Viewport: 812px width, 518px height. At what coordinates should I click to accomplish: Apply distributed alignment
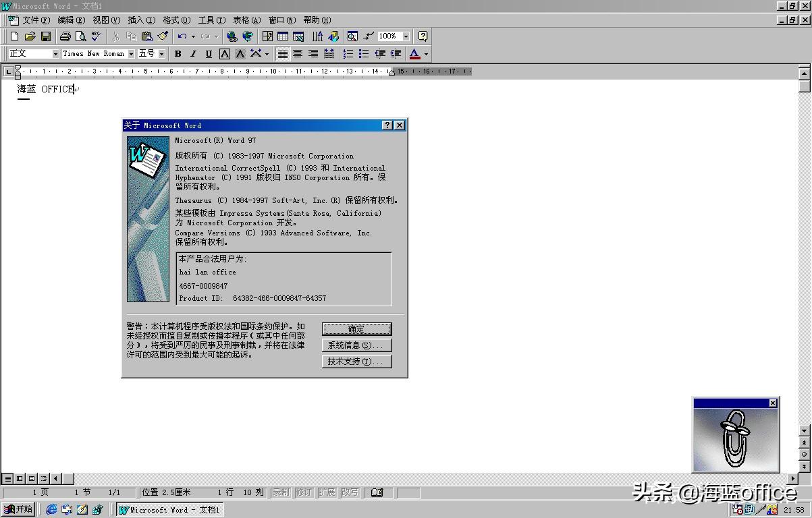329,54
